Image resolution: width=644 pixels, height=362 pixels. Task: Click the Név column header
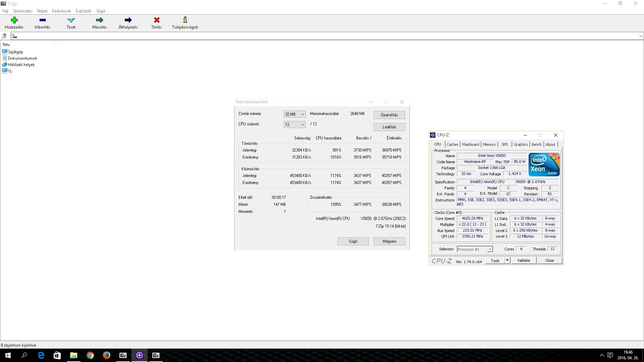tap(27, 45)
